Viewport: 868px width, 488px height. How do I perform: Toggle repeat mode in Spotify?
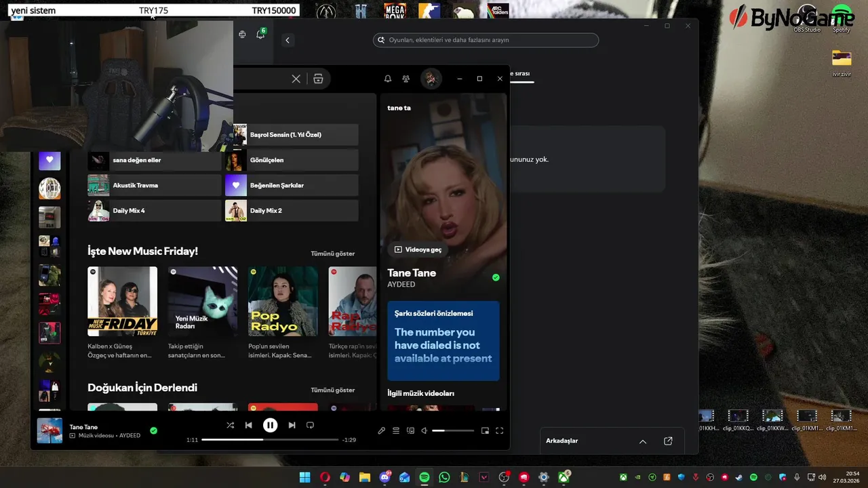311,425
